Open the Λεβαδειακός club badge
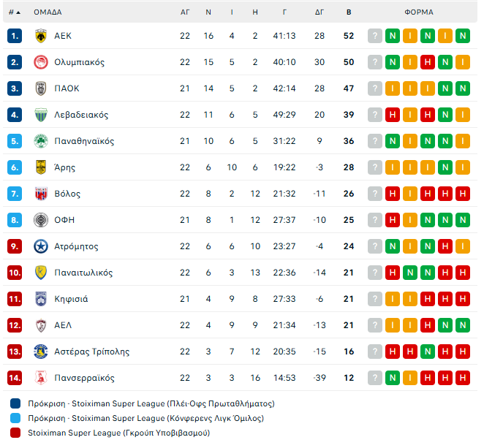Viewport: 484px width, 448px height. (40, 115)
